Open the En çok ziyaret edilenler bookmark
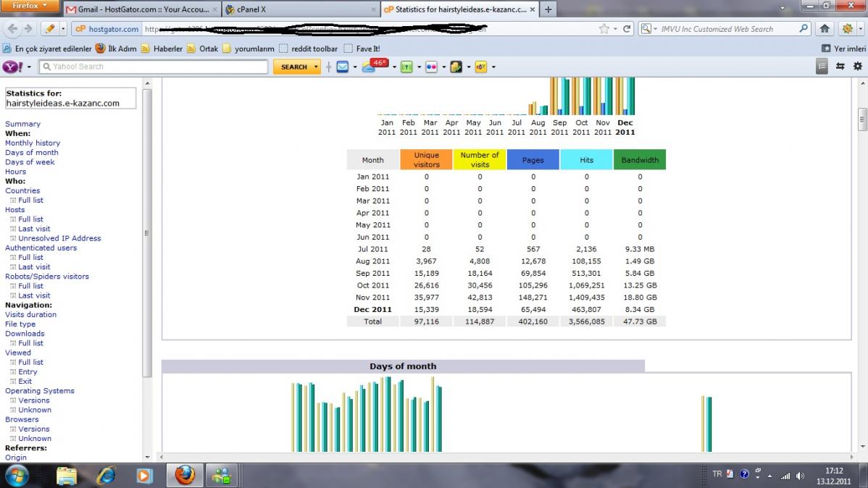 coord(47,49)
